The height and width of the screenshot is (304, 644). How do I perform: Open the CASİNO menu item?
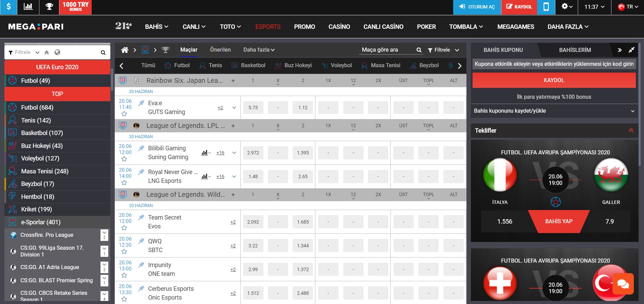click(339, 27)
